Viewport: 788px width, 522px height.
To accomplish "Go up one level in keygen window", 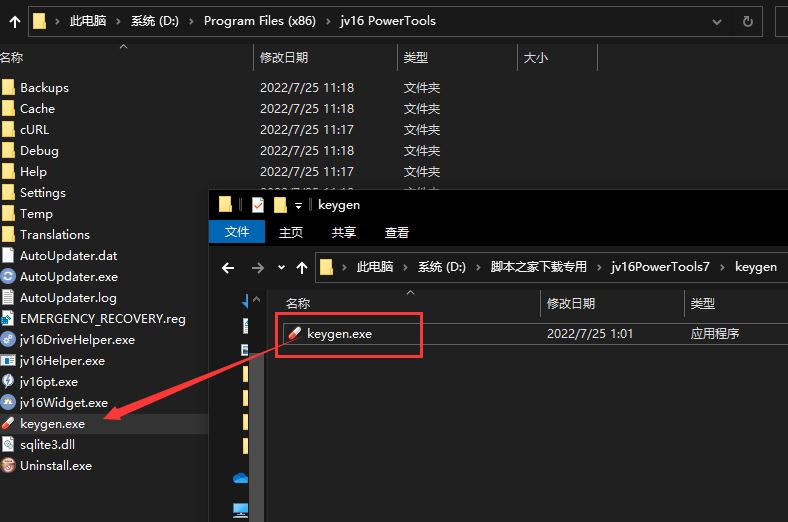I will coord(302,268).
